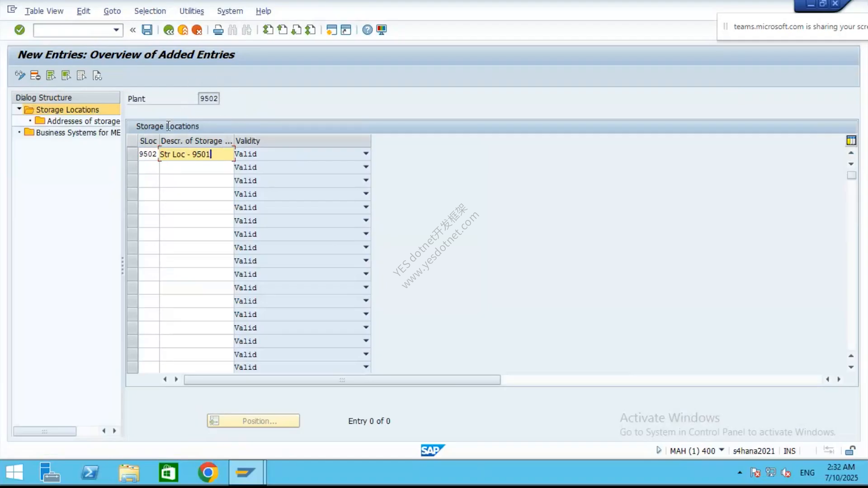868x488 pixels.
Task: Open PowerShell from taskbar
Action: tap(90, 473)
